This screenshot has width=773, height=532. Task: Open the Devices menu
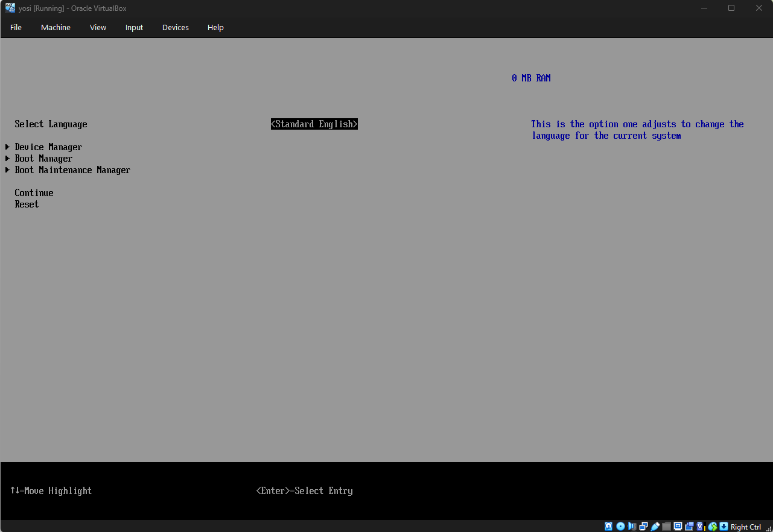[176, 28]
